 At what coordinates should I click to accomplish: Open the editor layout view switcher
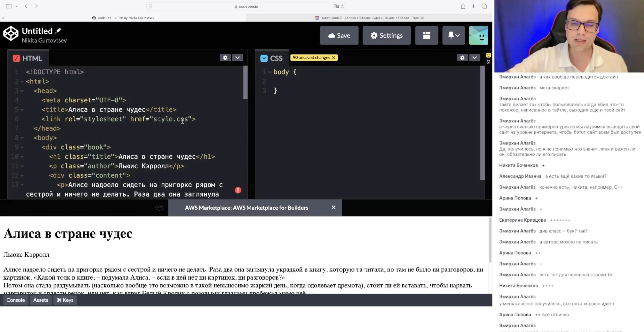click(426, 35)
